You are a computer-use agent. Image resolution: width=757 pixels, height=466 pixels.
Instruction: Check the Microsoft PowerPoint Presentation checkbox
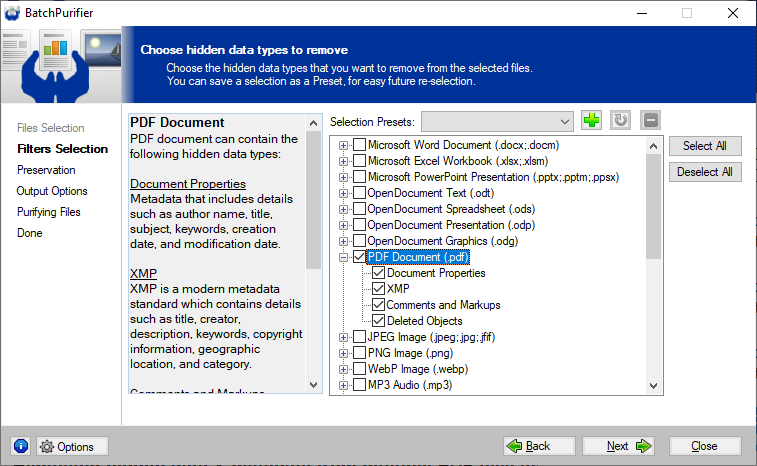(x=359, y=177)
